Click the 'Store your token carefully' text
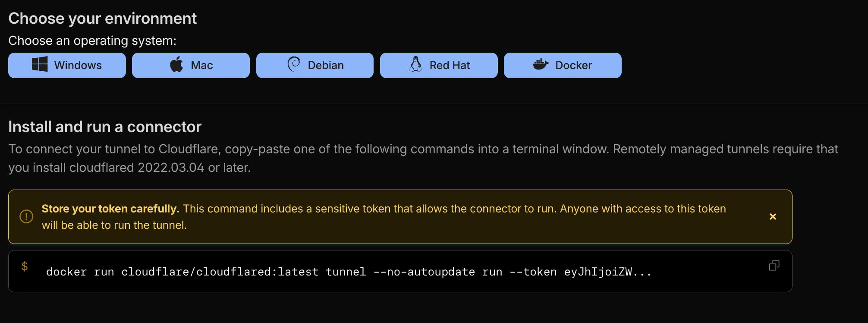The width and height of the screenshot is (868, 323). point(110,209)
